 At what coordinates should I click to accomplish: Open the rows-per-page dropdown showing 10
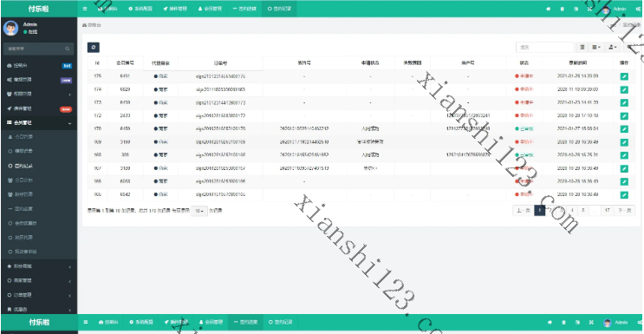pos(199,211)
